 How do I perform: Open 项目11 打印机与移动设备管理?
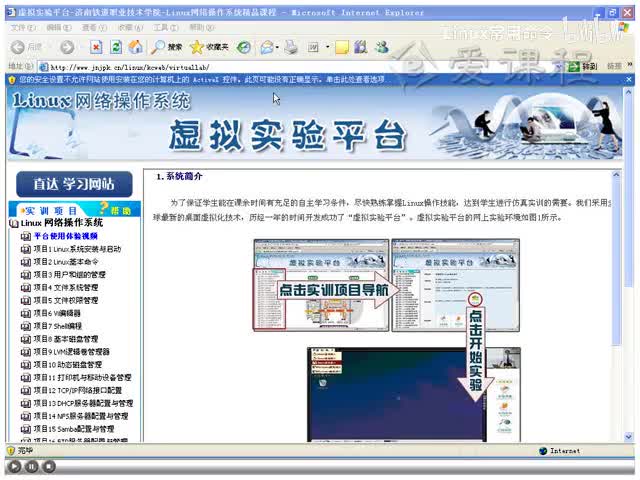(x=82, y=378)
